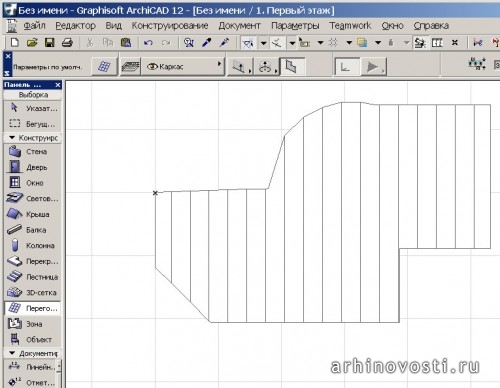Toggle the relative construction lines icon
The width and height of the screenshot is (500, 388).
tap(277, 43)
